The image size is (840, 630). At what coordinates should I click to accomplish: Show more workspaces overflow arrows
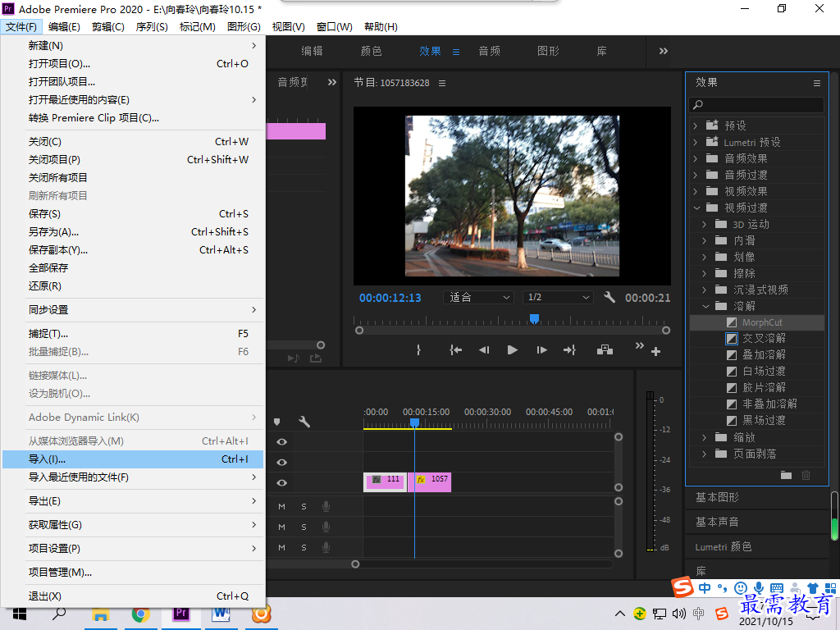click(x=663, y=51)
